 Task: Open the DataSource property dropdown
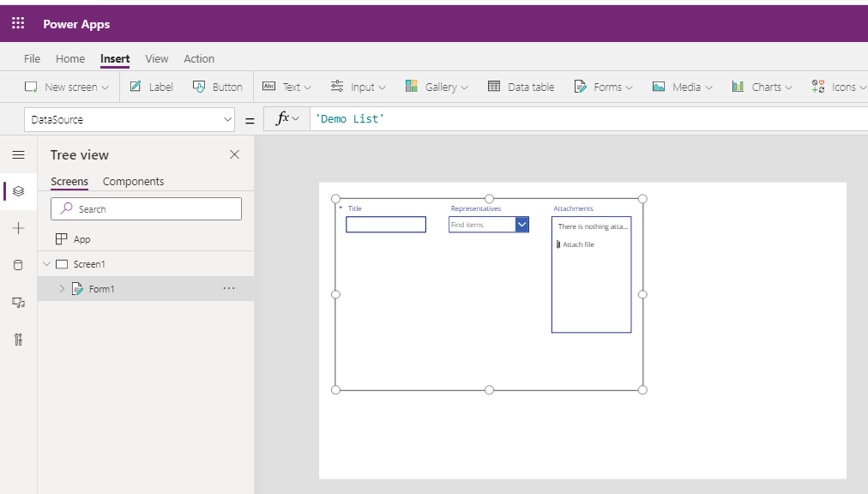tap(226, 119)
